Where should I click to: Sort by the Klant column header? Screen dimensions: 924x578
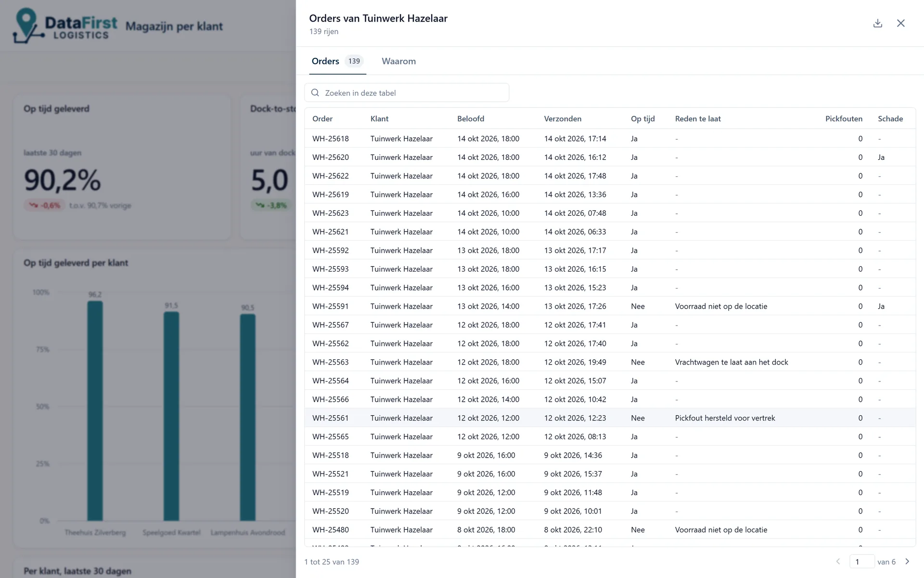(379, 118)
